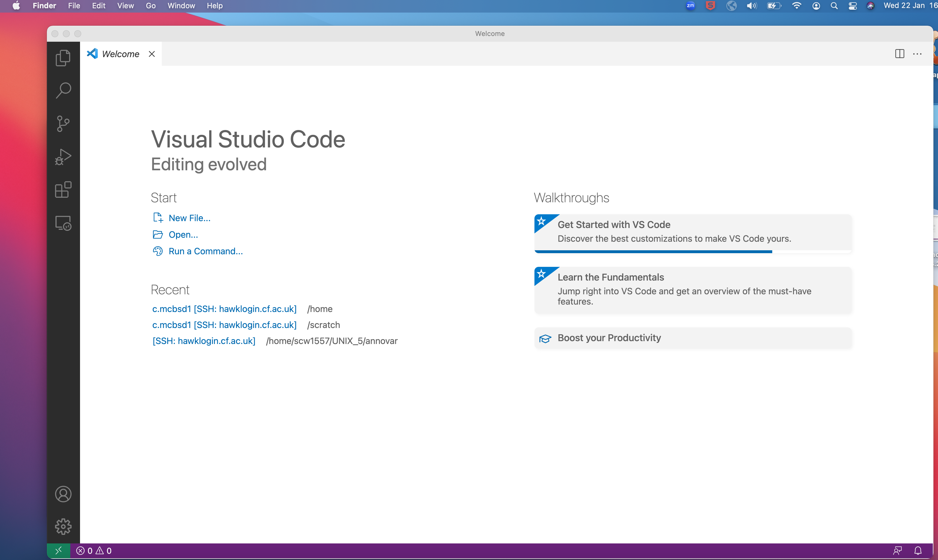Open the Accounts menu icon
938x560 pixels.
[x=63, y=494]
